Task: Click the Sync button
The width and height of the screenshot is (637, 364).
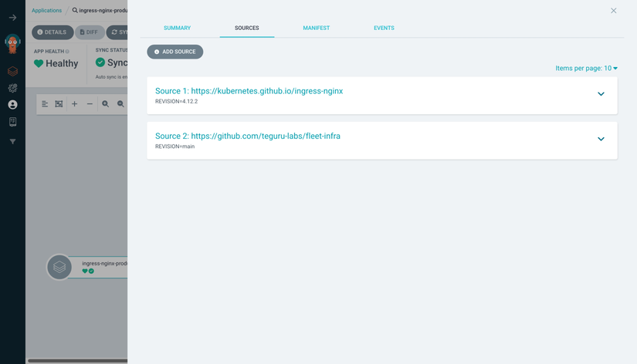Action: coord(117,32)
